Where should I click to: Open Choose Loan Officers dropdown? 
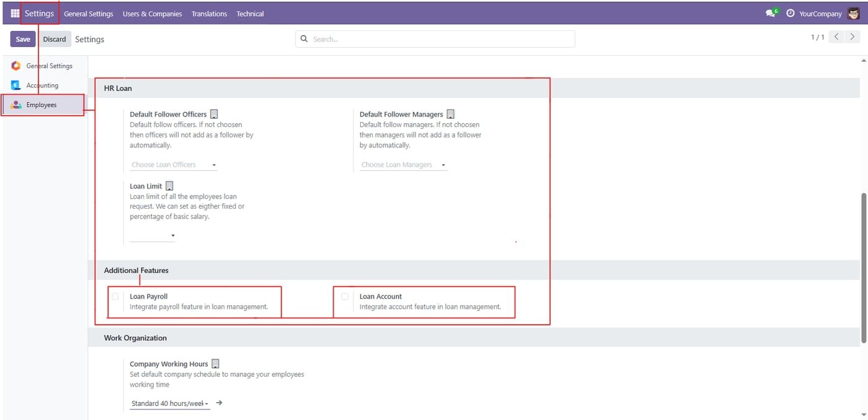click(174, 165)
